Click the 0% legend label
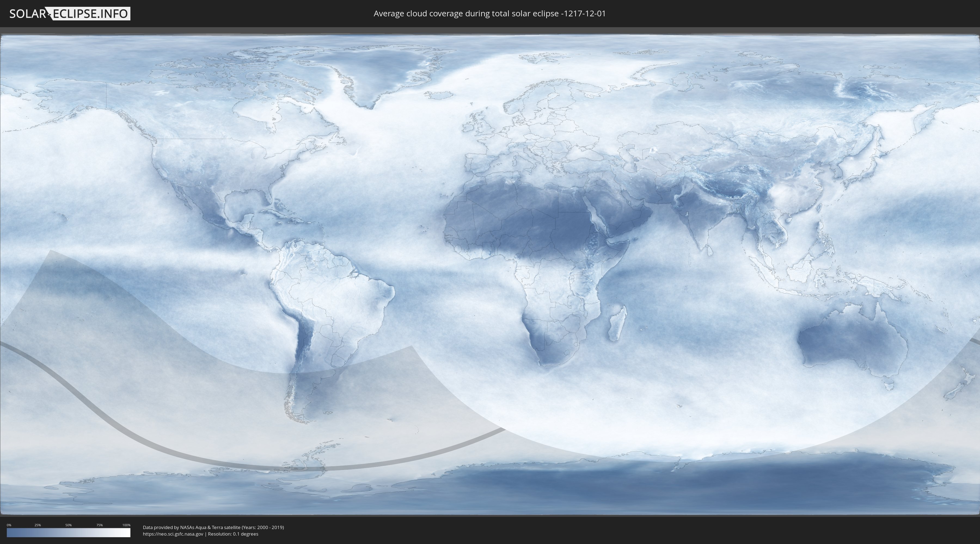 point(9,525)
